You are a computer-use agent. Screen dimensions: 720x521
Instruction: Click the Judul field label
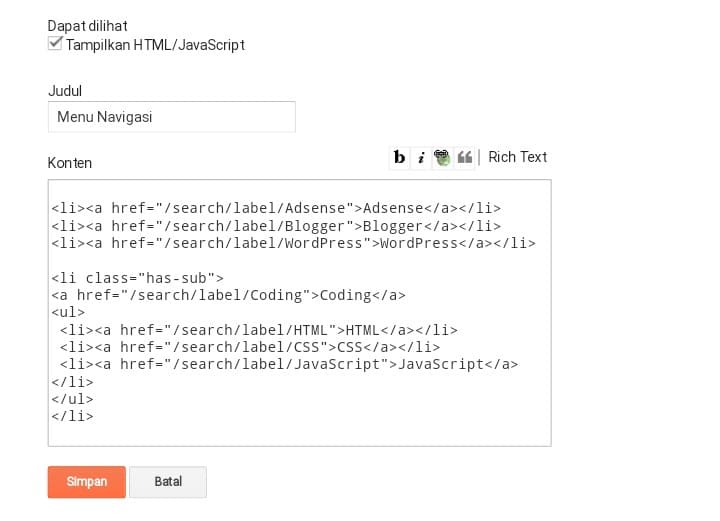65,91
